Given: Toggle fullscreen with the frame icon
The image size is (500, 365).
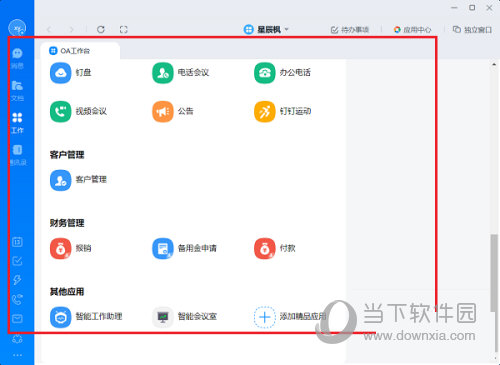Looking at the screenshot, I should pyautogui.click(x=124, y=30).
